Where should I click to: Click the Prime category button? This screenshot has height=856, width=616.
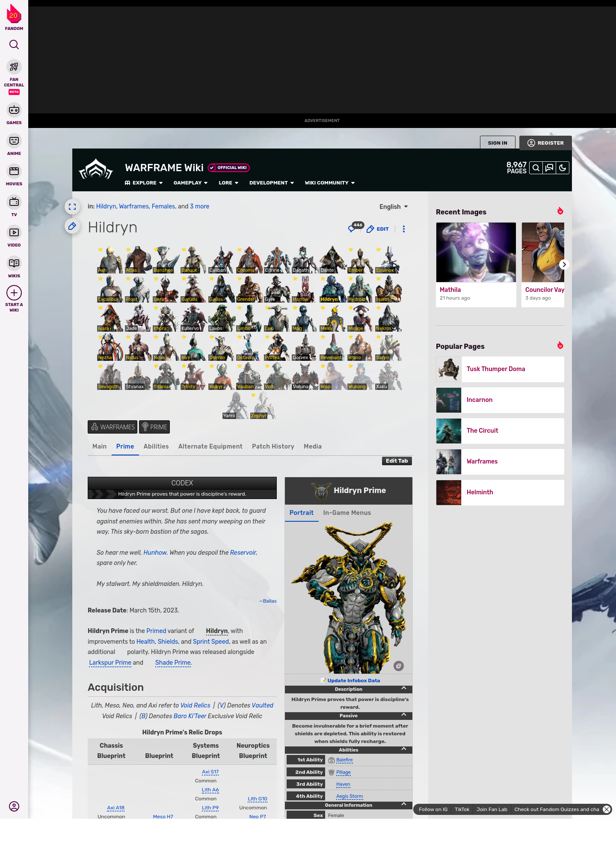click(154, 427)
